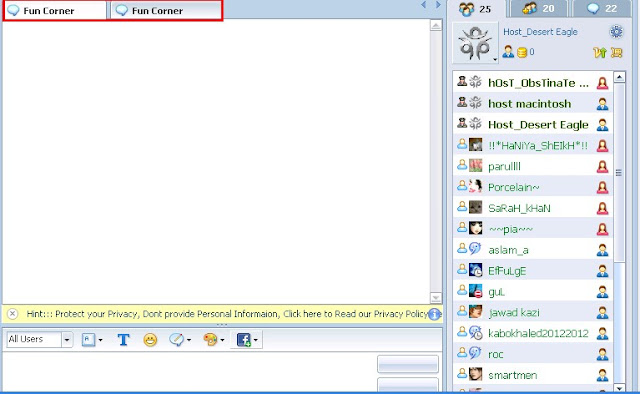This screenshot has width=640, height=394.
Task: Select user hOsT_ObsTinaTe in list
Action: pyautogui.click(x=533, y=83)
